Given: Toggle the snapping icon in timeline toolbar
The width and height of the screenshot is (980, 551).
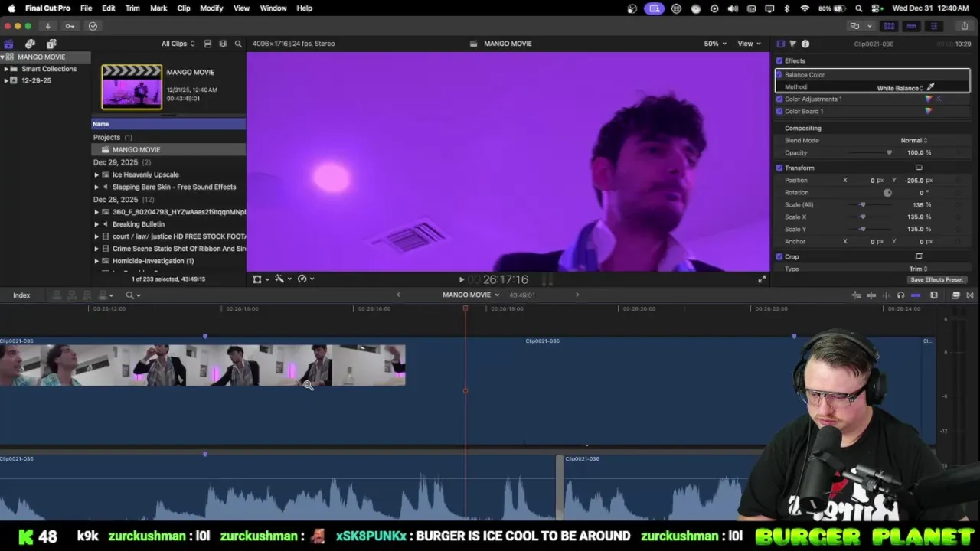Looking at the screenshot, I should pyautogui.click(x=916, y=295).
